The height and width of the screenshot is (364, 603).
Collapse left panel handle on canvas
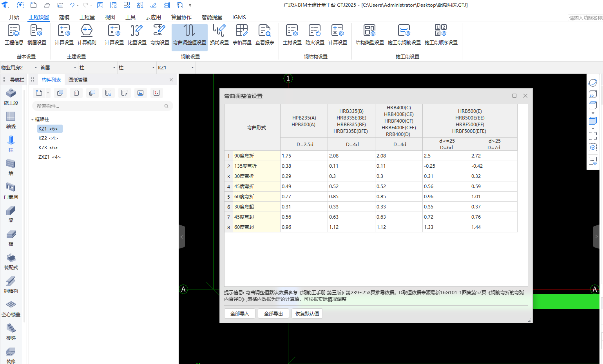coord(182,237)
